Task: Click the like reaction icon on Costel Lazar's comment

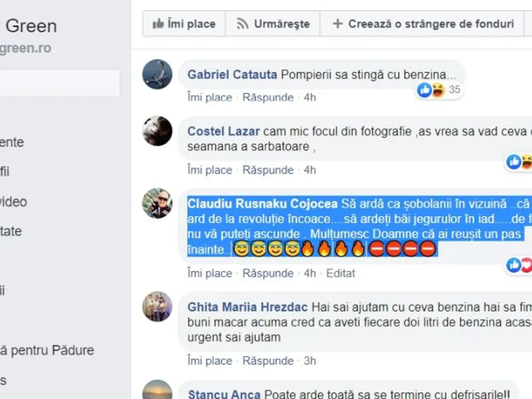Action: tap(514, 162)
